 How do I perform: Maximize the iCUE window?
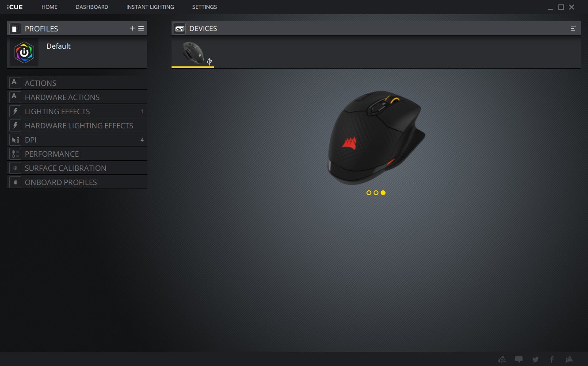[x=561, y=7]
